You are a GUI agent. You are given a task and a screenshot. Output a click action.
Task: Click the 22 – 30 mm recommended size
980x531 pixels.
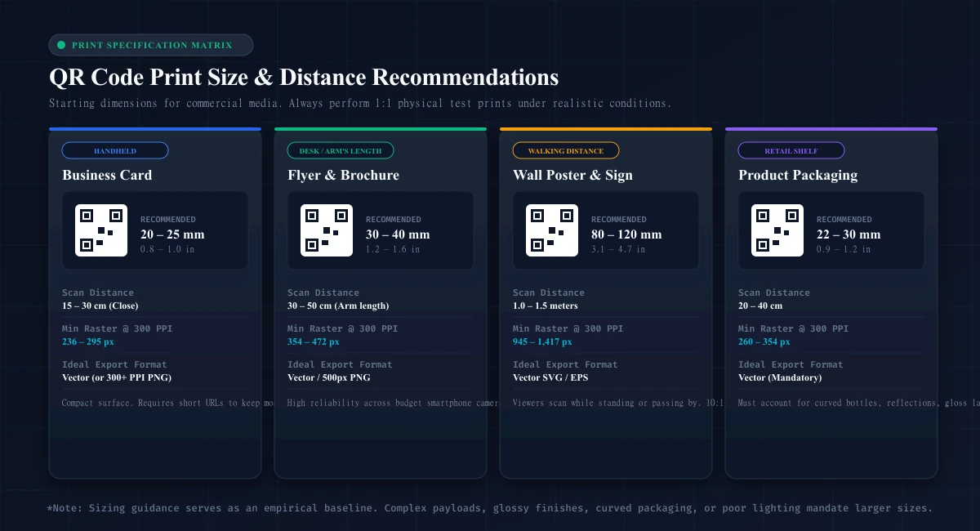pyautogui.click(x=849, y=234)
